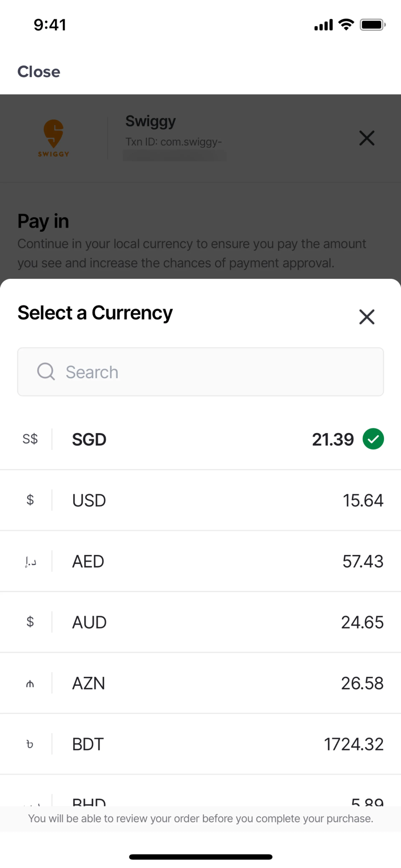This screenshot has height=868, width=401.
Task: Tap the dirham symbol beside AED
Action: [30, 561]
